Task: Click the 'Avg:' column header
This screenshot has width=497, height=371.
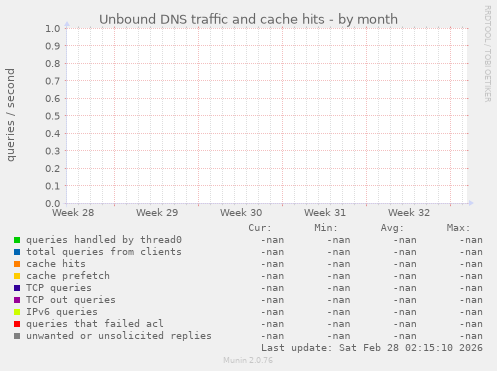Action: [x=392, y=228]
